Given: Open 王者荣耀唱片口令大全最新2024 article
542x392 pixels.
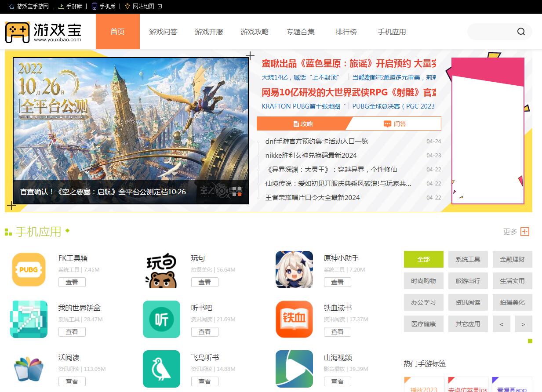Looking at the screenshot, I should (313, 198).
